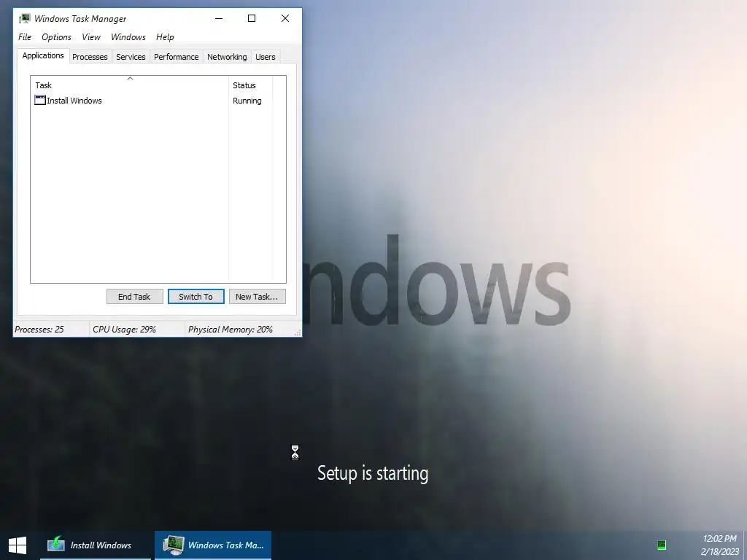Click the Task Manager title bar icon
The height and width of the screenshot is (560, 747).
[25, 18]
